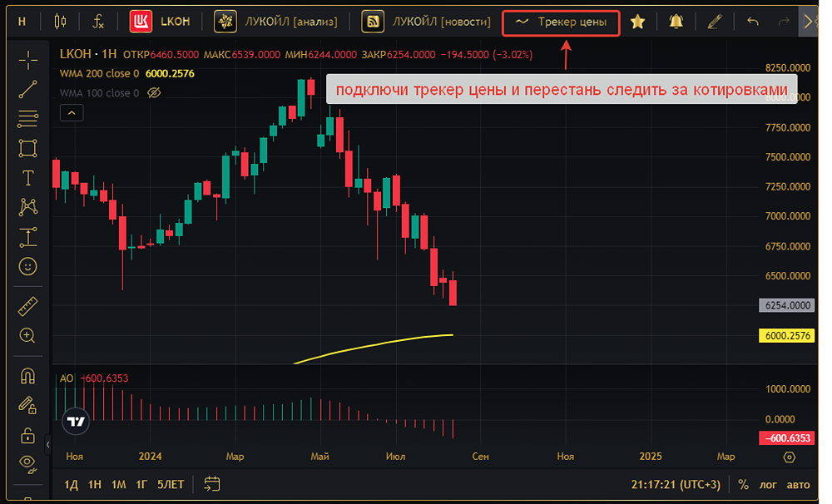Click the Трекер цены button

click(x=561, y=22)
